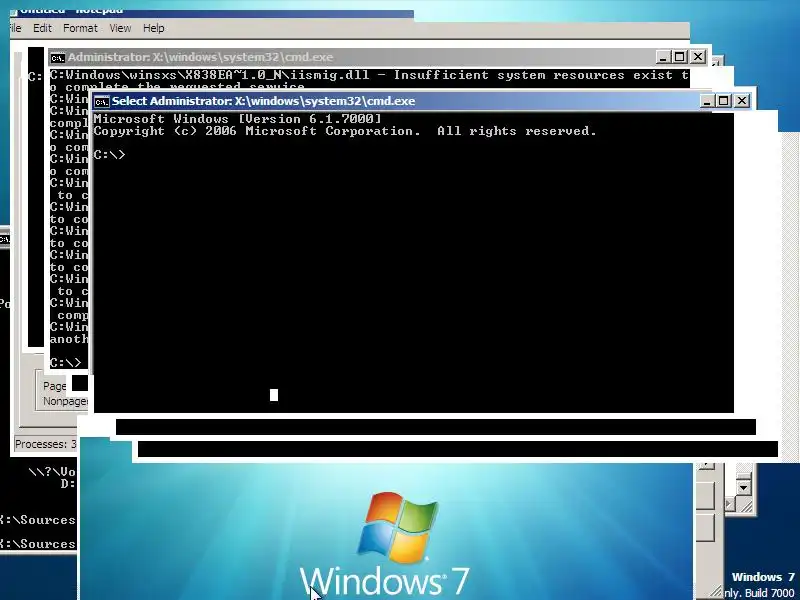Screen dimensions: 800x600
Task: Maximize the Select Administrator cmd.exe window
Action: coord(723,101)
